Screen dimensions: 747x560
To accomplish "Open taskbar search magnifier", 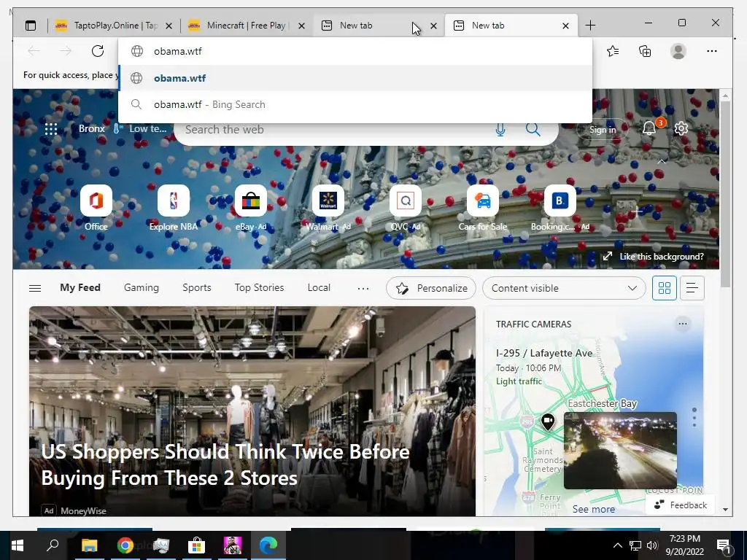I will (x=53, y=545).
